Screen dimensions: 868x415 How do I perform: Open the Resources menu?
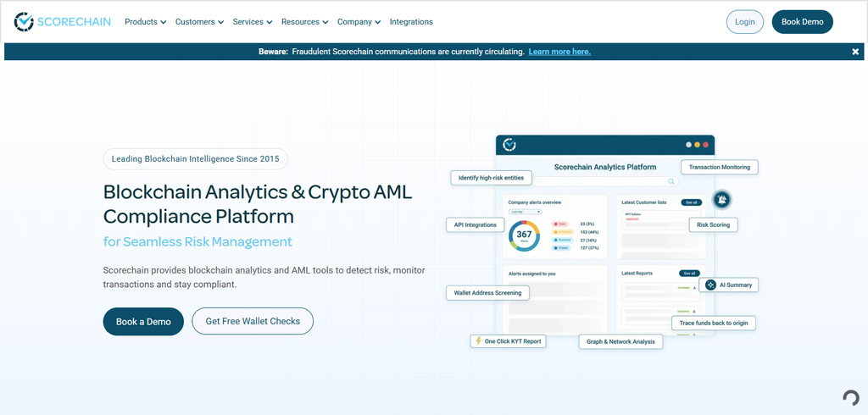(304, 22)
